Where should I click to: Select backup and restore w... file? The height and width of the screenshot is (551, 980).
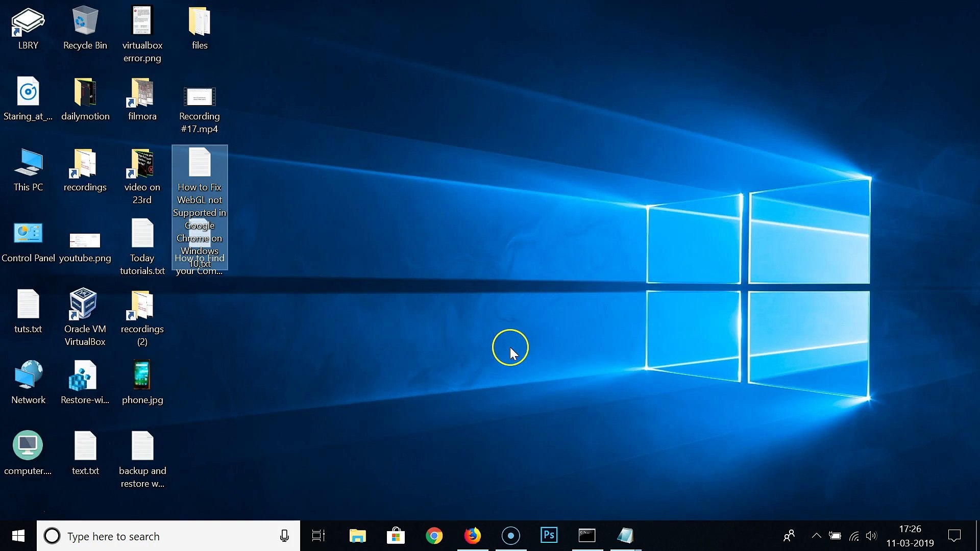(142, 460)
